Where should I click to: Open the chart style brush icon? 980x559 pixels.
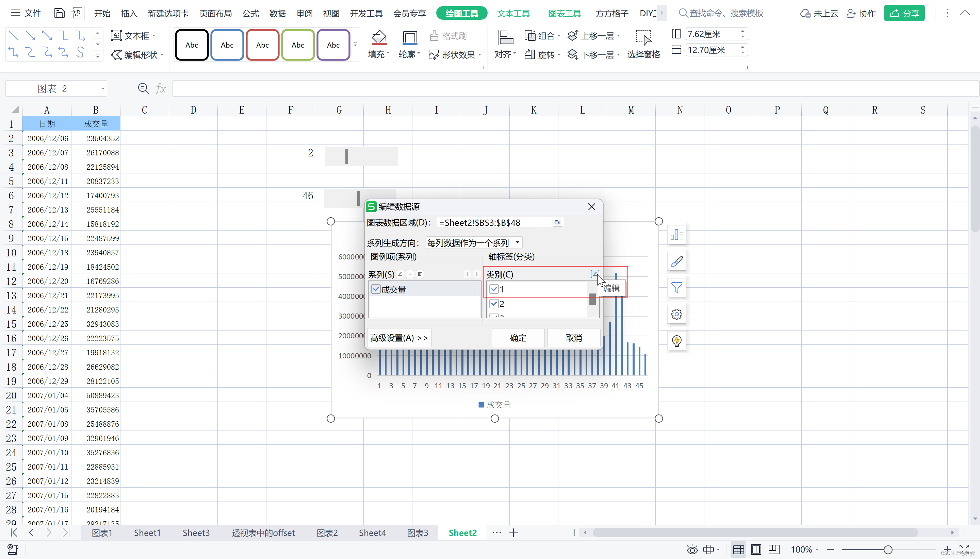point(676,261)
